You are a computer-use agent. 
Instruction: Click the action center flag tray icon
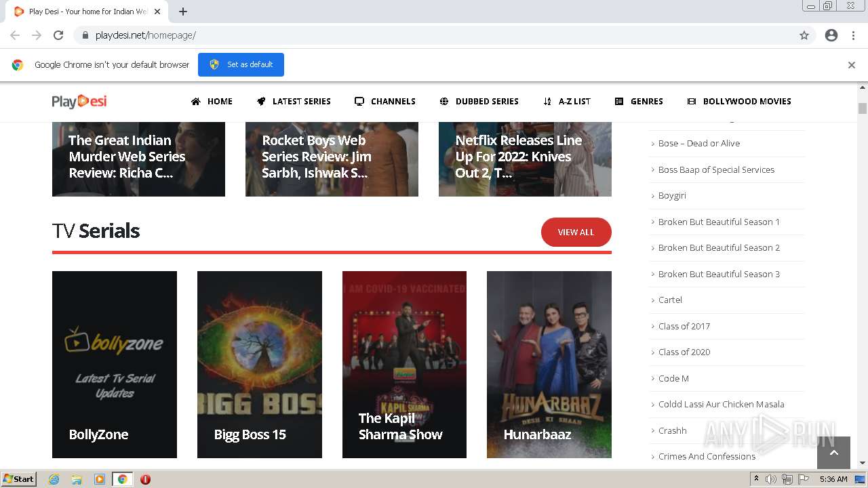coord(804,479)
